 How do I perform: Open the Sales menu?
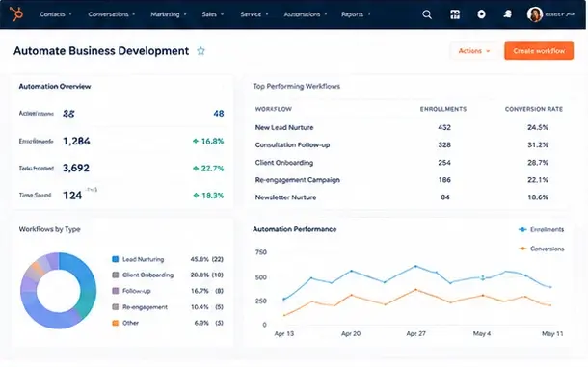(x=213, y=14)
